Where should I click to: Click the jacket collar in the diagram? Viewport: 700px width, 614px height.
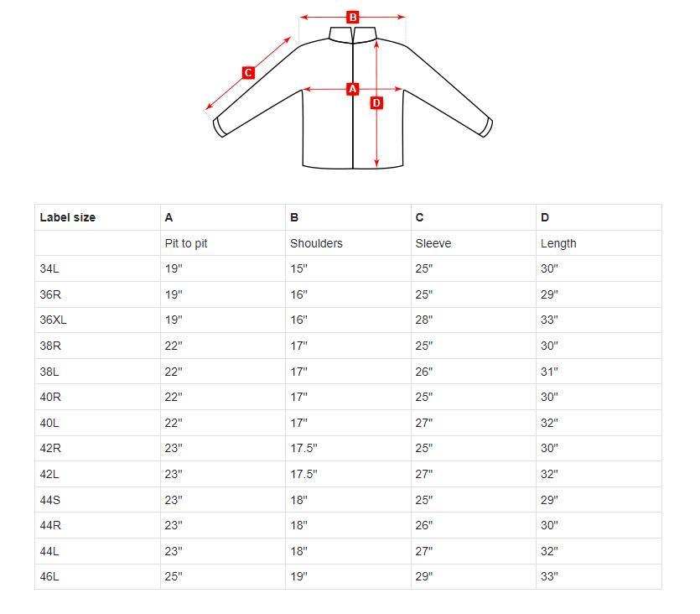click(x=353, y=34)
